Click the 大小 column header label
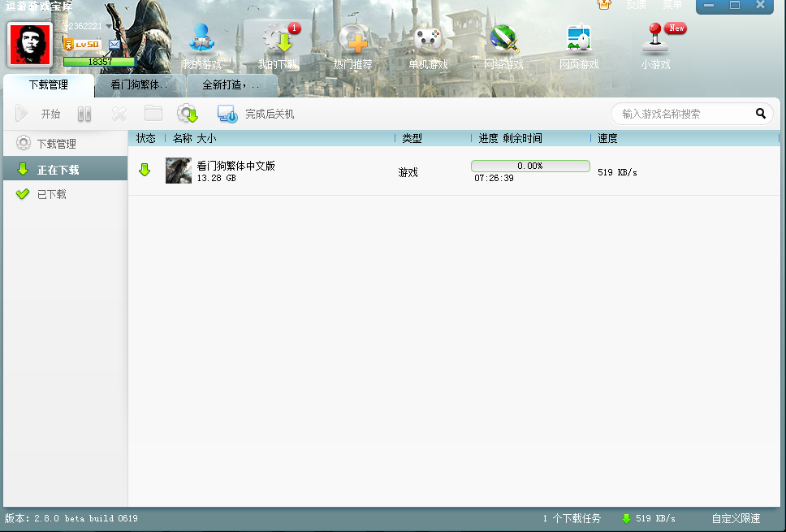This screenshot has height=532, width=786. click(x=206, y=138)
